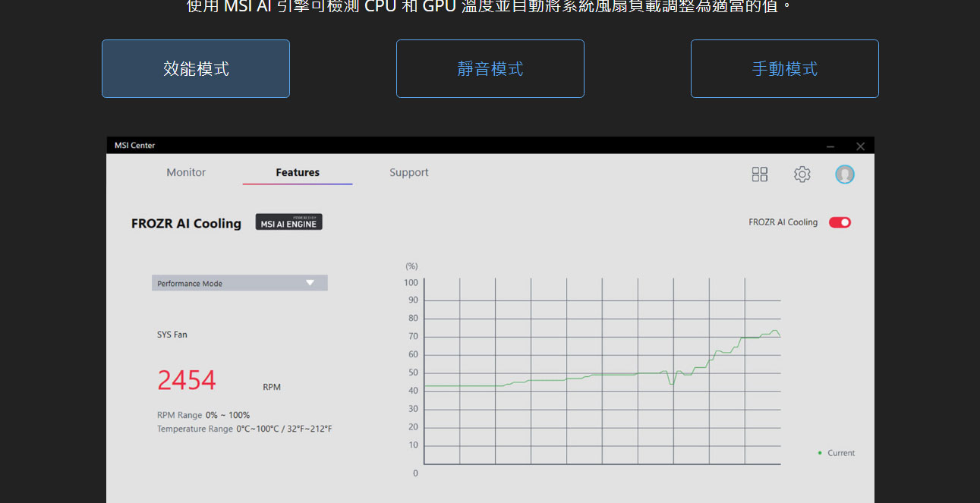The image size is (980, 503).
Task: Turn off the FROZR AI Cooling switch
Action: [840, 222]
